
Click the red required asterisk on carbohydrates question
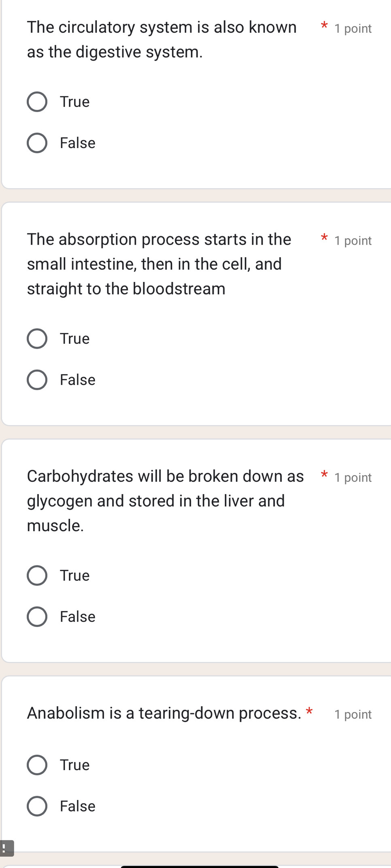(324, 474)
